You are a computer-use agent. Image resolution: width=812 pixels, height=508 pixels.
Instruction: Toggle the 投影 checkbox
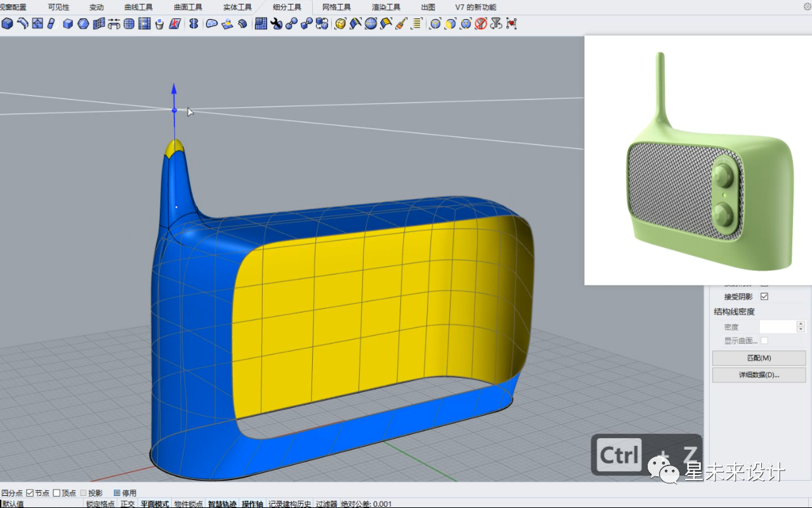click(83, 493)
